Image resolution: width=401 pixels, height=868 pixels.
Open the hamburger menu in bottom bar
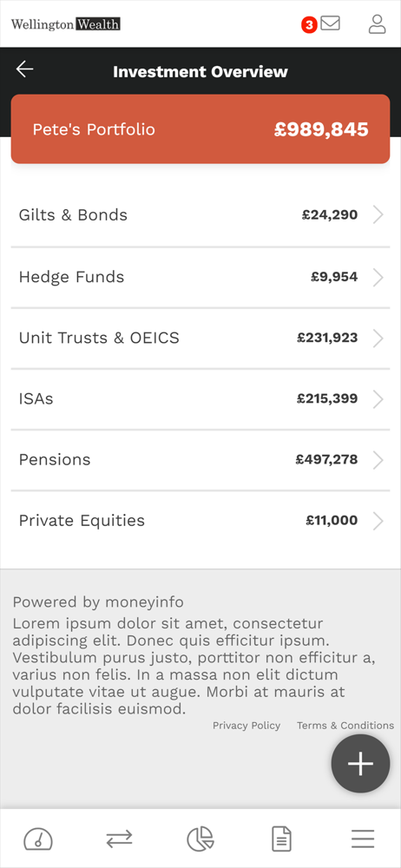tap(363, 839)
